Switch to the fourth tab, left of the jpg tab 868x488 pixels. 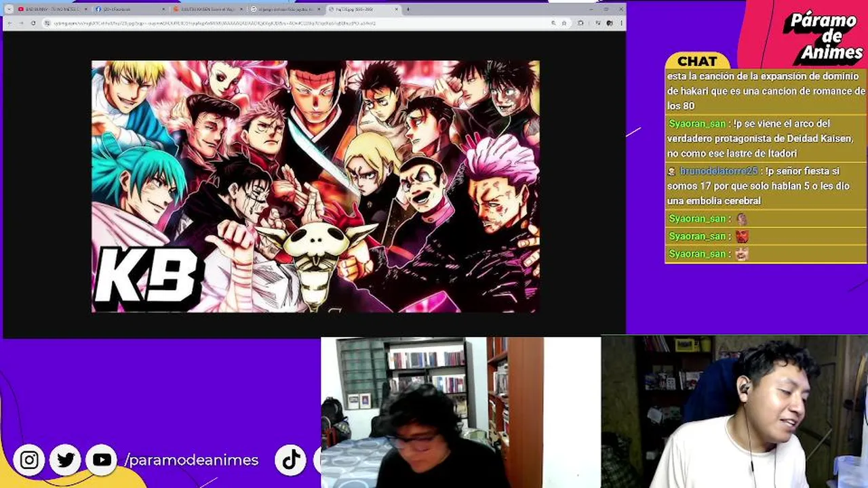coord(285,9)
